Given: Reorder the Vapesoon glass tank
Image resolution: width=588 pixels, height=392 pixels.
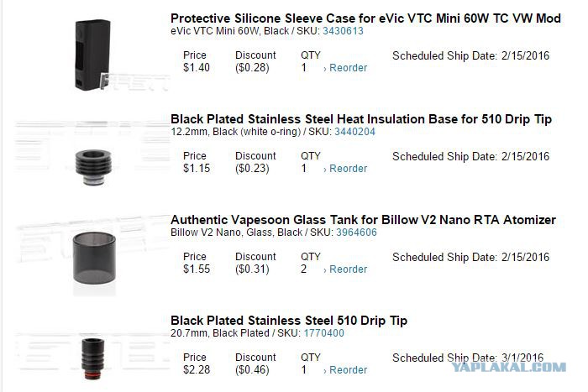Looking at the screenshot, I should pyautogui.click(x=346, y=269).
